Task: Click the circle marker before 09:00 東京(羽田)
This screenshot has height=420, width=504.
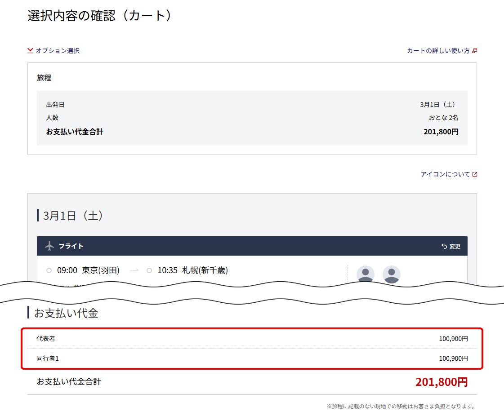Action: (49, 270)
